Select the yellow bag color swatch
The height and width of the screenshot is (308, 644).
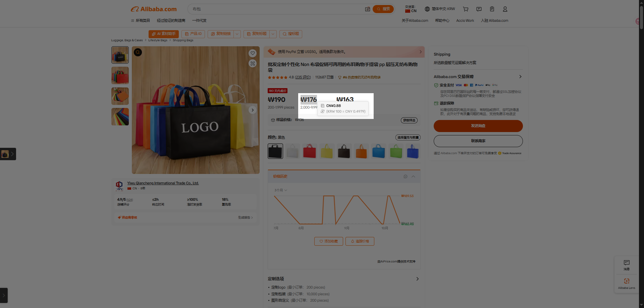click(327, 151)
